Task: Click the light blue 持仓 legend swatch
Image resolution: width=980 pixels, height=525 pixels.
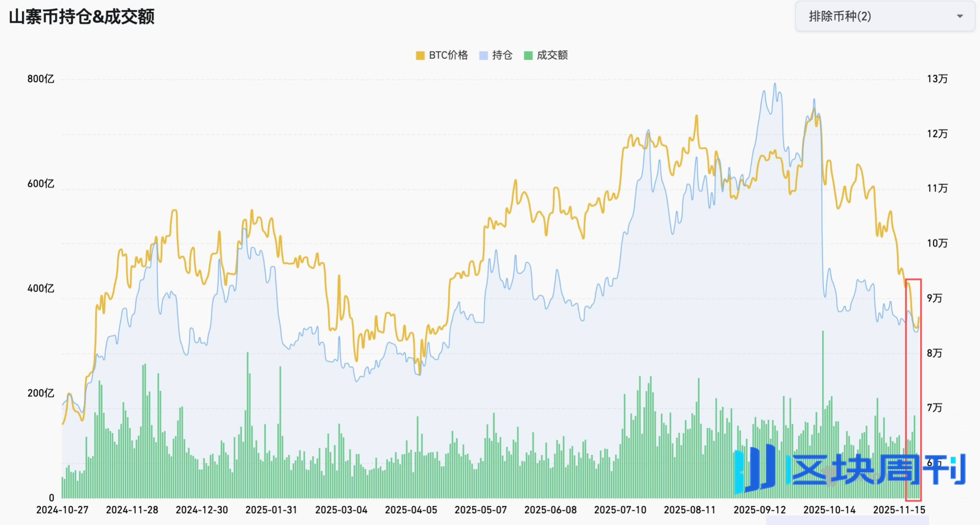Action: click(x=483, y=55)
